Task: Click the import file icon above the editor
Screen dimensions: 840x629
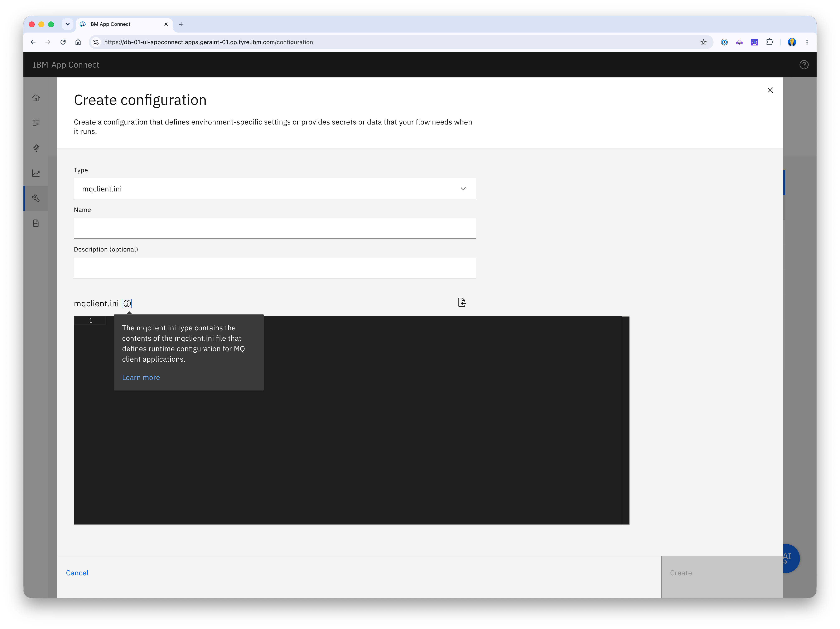Action: tap(462, 302)
